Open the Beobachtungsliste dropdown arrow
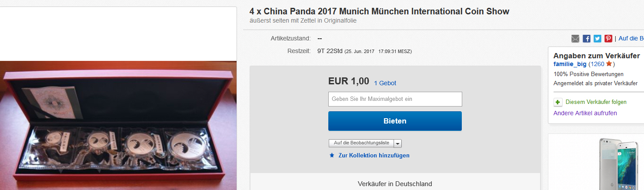Viewport: 644px width, 190px height. pos(398,143)
